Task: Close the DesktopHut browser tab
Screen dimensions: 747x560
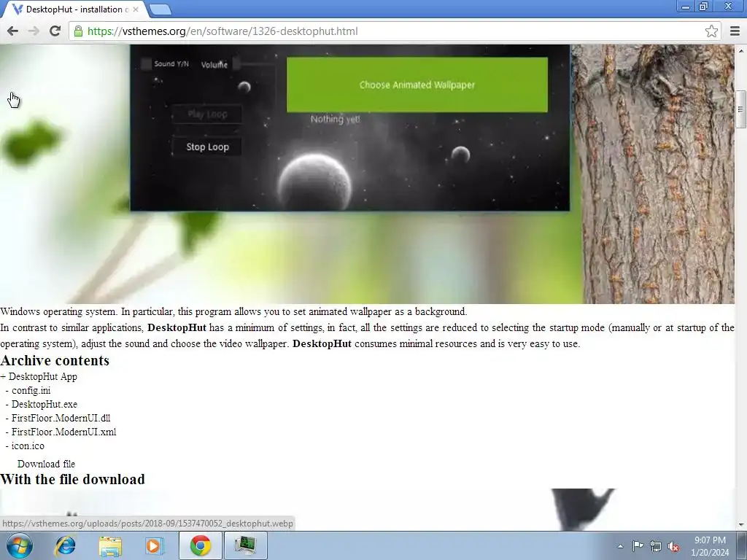Action: [136, 9]
